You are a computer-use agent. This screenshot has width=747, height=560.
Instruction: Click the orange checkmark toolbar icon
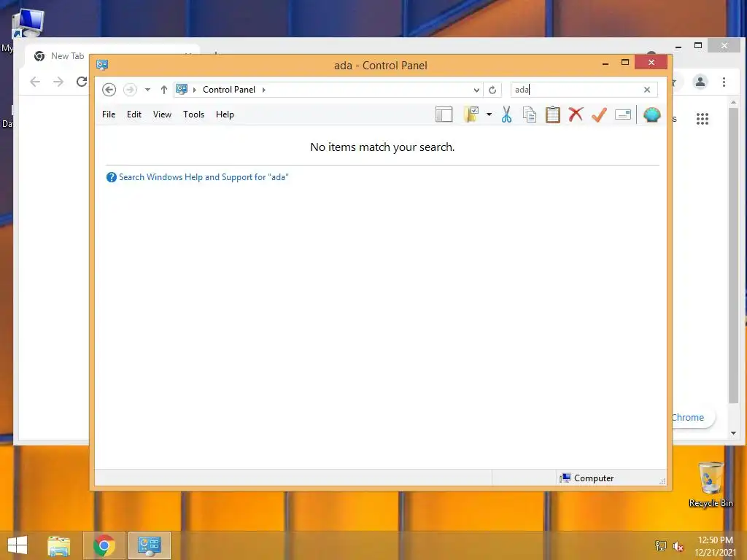pyautogui.click(x=599, y=114)
